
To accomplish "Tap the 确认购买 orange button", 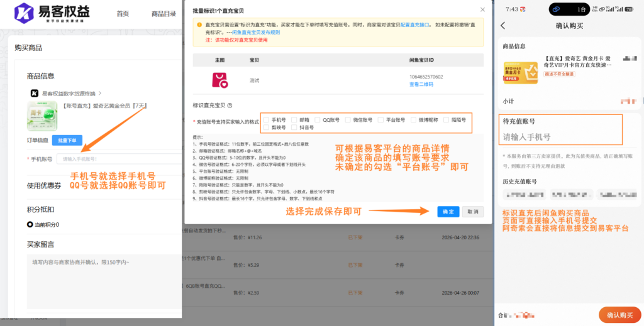I will pos(619,315).
